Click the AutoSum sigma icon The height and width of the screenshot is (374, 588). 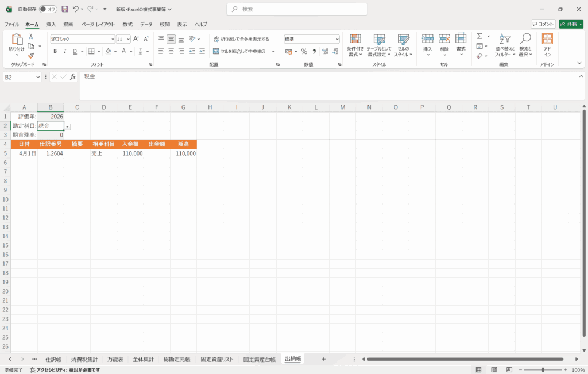479,36
